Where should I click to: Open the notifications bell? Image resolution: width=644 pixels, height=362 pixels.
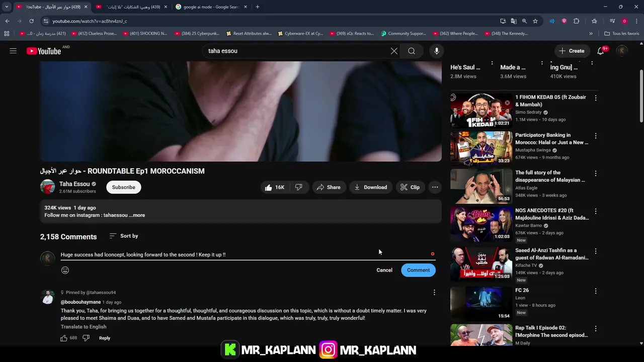pos(600,51)
